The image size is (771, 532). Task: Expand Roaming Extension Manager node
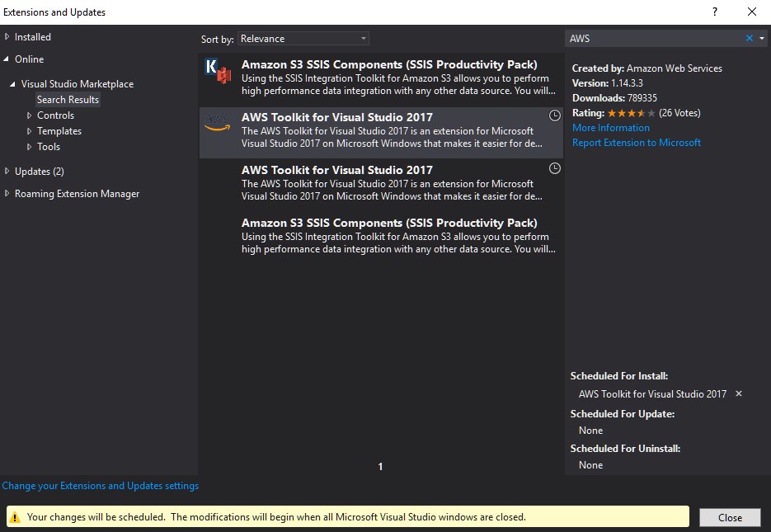point(7,194)
